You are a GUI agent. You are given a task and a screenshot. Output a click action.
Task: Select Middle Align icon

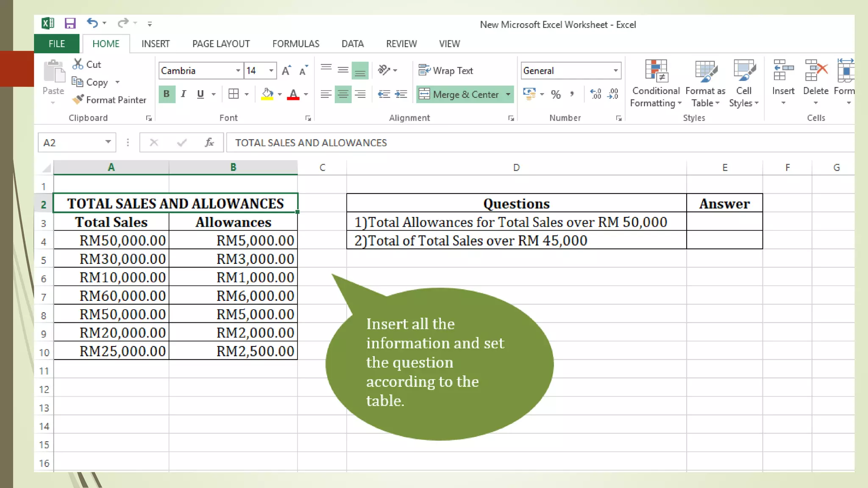coord(343,70)
